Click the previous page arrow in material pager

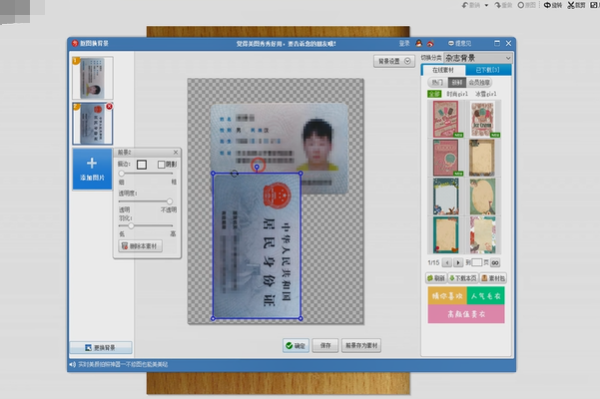coord(447,263)
